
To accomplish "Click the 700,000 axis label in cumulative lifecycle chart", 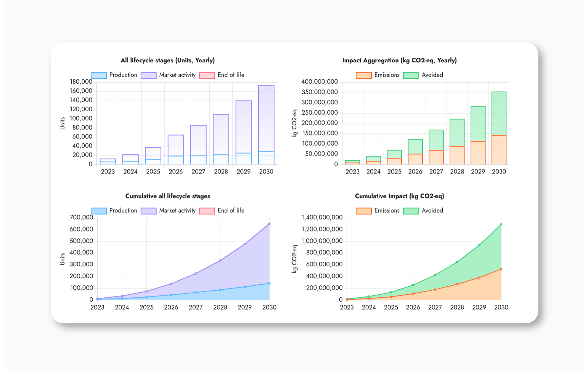I will point(81,217).
